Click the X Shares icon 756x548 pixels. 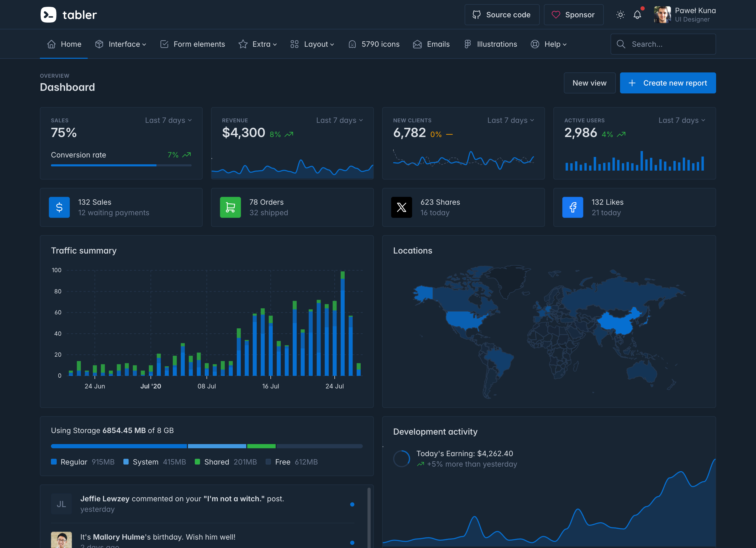[401, 207]
